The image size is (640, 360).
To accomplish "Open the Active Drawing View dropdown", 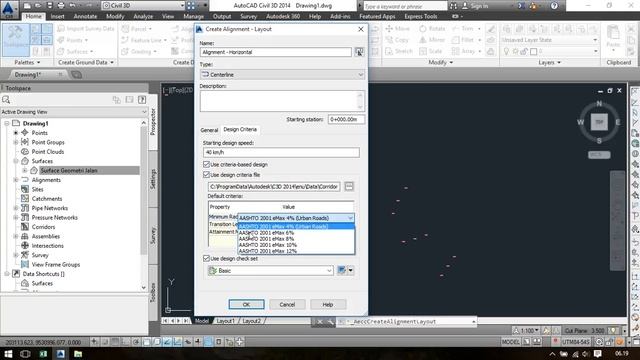I will pos(74,111).
